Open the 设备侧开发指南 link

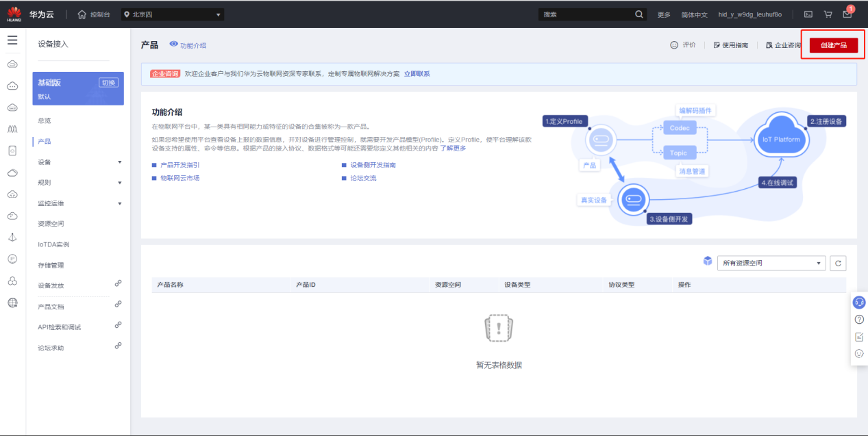click(x=373, y=165)
